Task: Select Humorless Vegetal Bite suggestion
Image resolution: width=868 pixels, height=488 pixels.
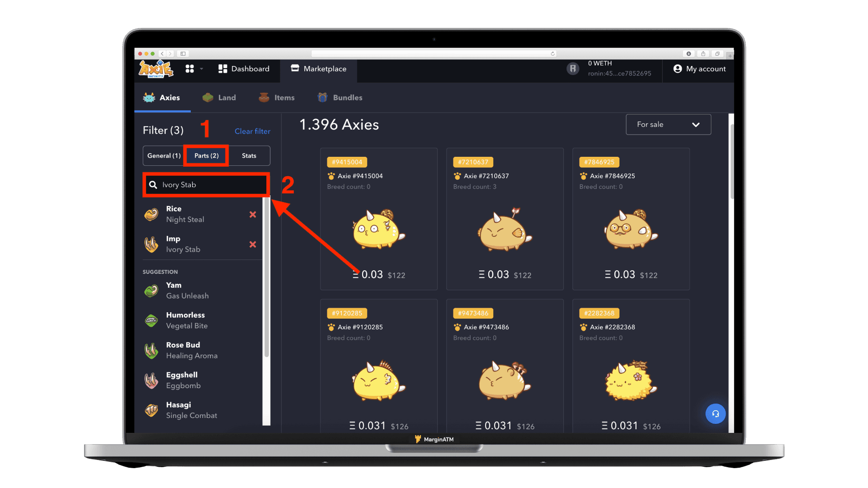Action: click(202, 320)
